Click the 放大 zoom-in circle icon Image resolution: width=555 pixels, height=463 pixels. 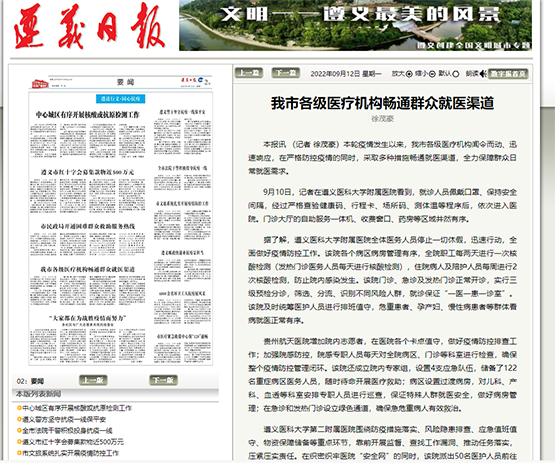(409, 74)
